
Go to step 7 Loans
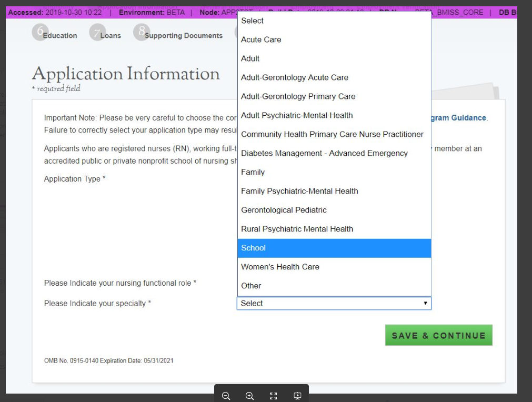tap(105, 35)
